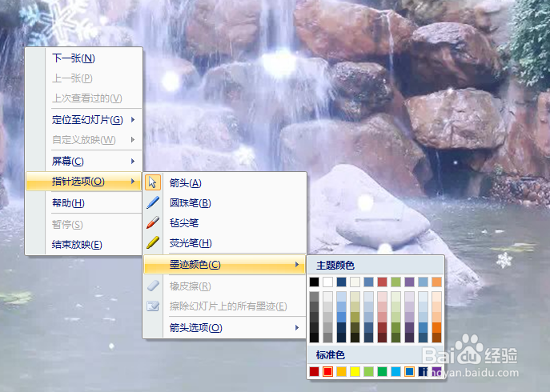Expand the 指针选项(O) submenu arrow
550x392 pixels.
pos(133,182)
